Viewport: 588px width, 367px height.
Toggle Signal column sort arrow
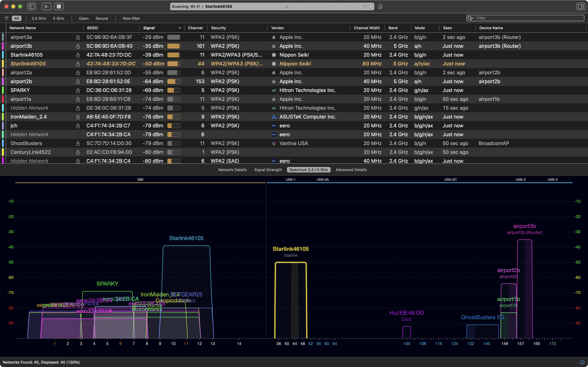180,28
